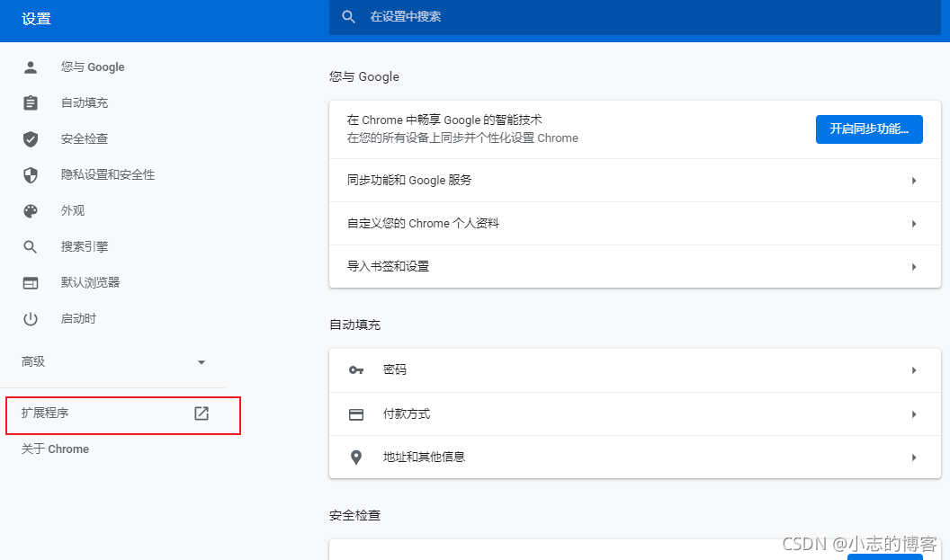
Task: Click the power icon for 启动时
Action: [31, 318]
